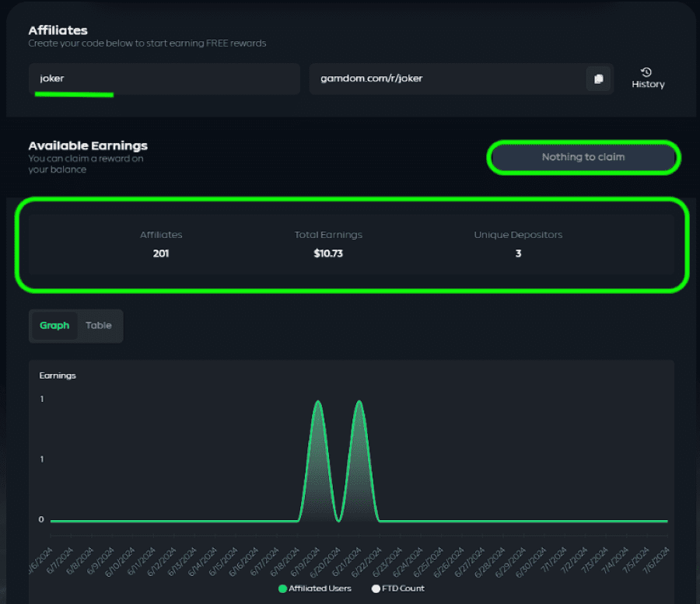Click the Available Earnings heading

click(x=88, y=146)
